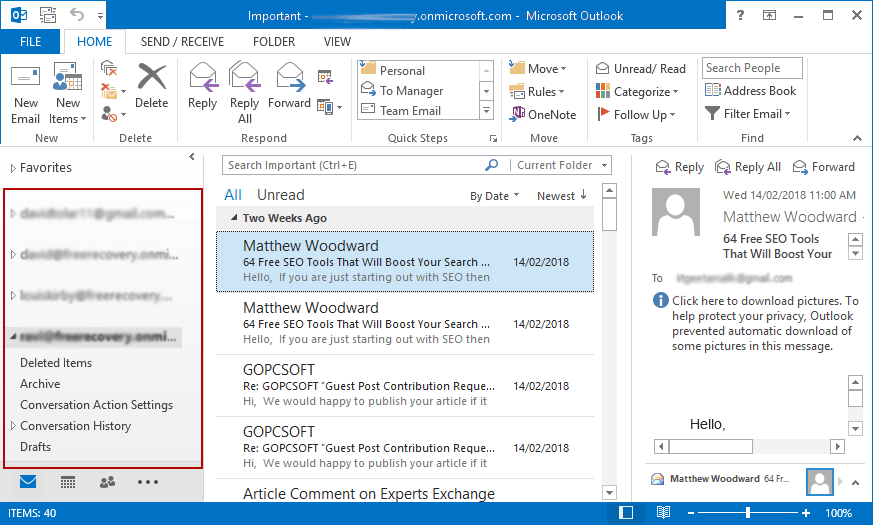Collapse the folder pane
873x525 pixels.
tap(192, 157)
